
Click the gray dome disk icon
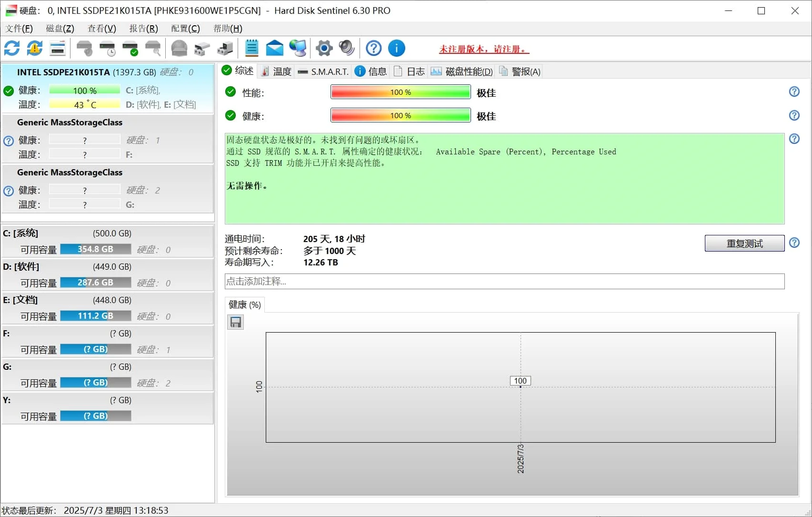(x=180, y=48)
